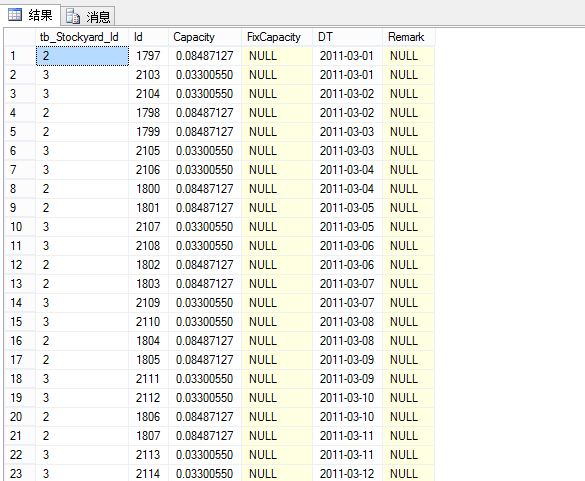Select the DT column header
The image size is (585, 481).
point(347,37)
